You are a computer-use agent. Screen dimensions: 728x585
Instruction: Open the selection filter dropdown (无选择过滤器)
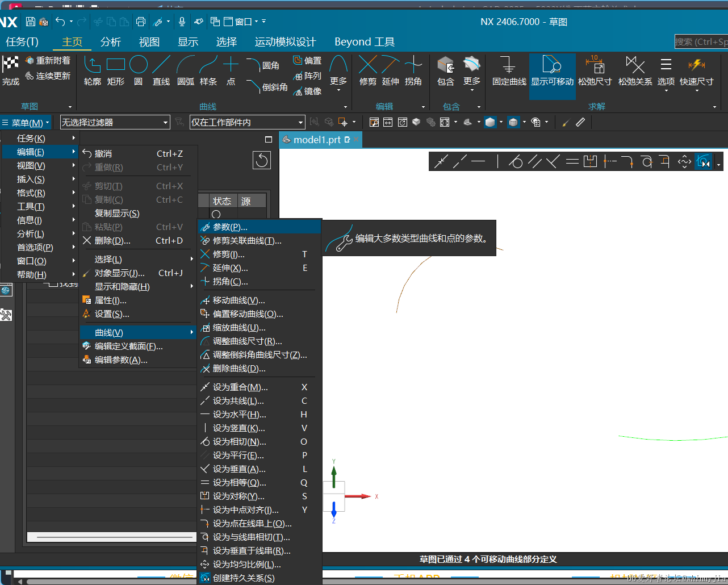(x=115, y=122)
